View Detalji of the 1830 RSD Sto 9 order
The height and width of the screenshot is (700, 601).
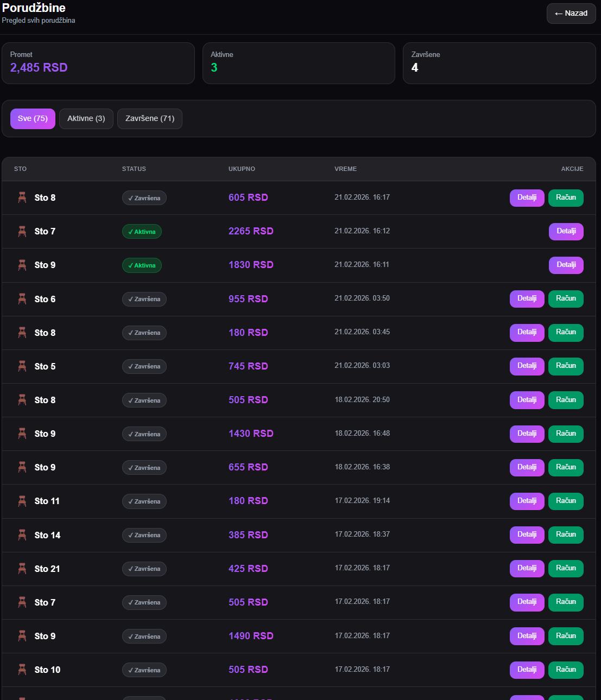[x=566, y=265]
